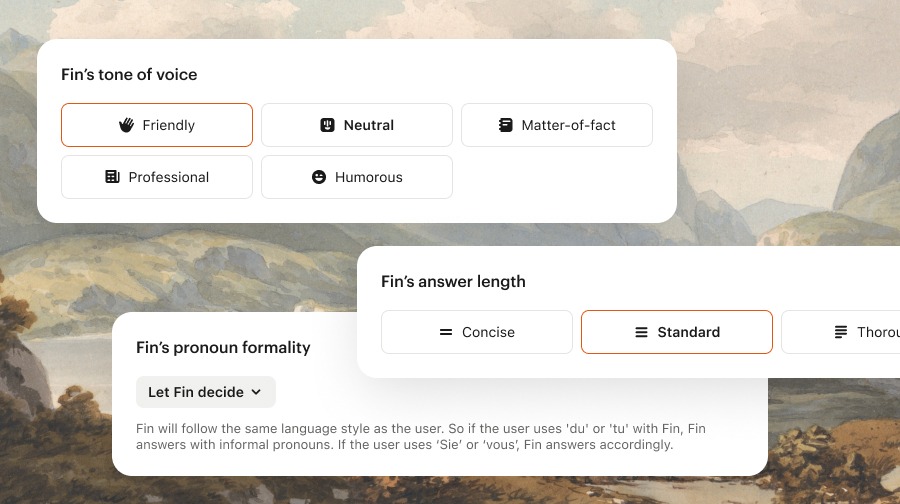Pick the Matter-of-fact tone option
The height and width of the screenshot is (504, 900).
(x=568, y=125)
